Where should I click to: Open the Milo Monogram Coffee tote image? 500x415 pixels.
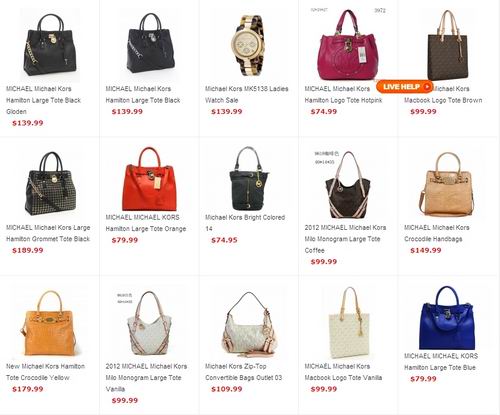348,184
